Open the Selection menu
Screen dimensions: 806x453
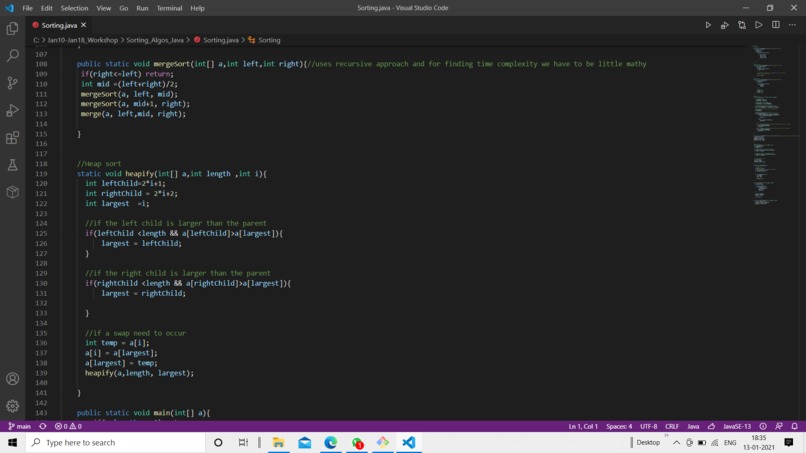coord(74,8)
